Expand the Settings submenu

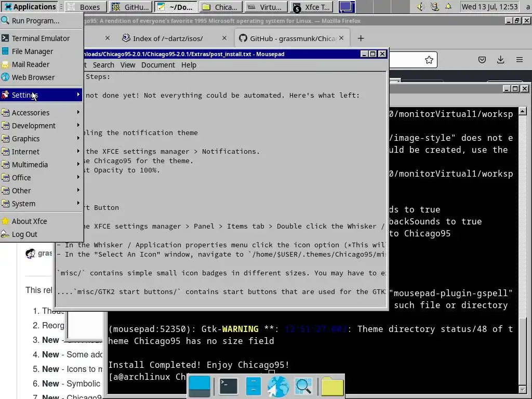[42, 95]
